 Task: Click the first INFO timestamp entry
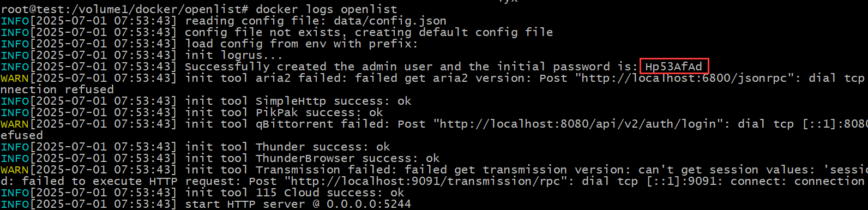pos(103,21)
